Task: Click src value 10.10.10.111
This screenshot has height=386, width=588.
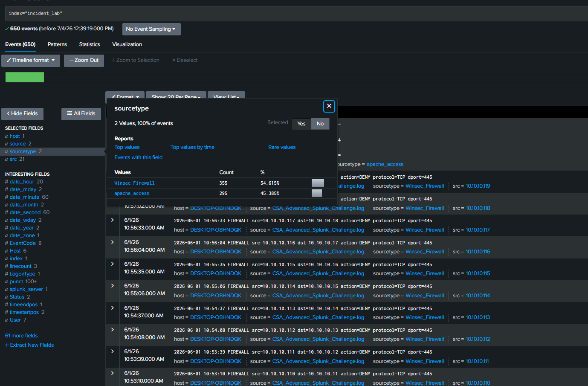Action: (x=477, y=361)
